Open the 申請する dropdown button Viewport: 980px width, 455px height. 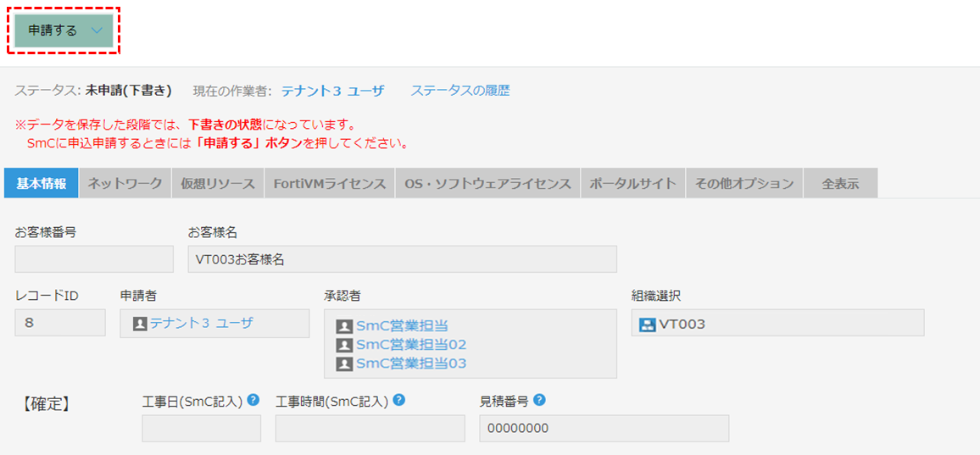(64, 31)
